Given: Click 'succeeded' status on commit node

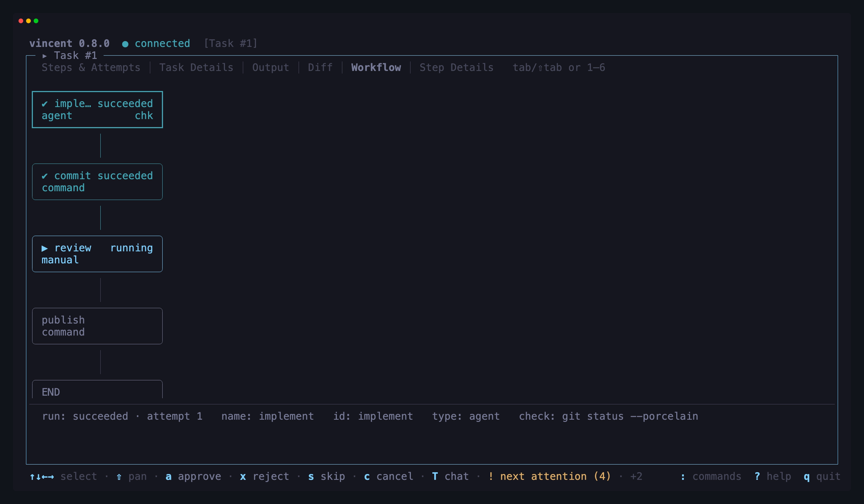Looking at the screenshot, I should (125, 176).
